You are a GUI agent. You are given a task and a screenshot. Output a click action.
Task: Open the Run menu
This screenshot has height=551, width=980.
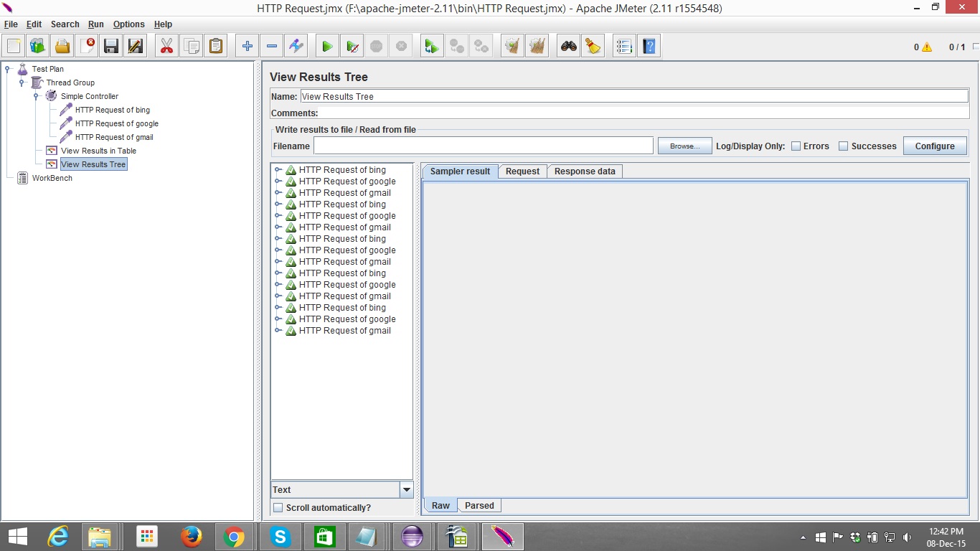point(96,24)
